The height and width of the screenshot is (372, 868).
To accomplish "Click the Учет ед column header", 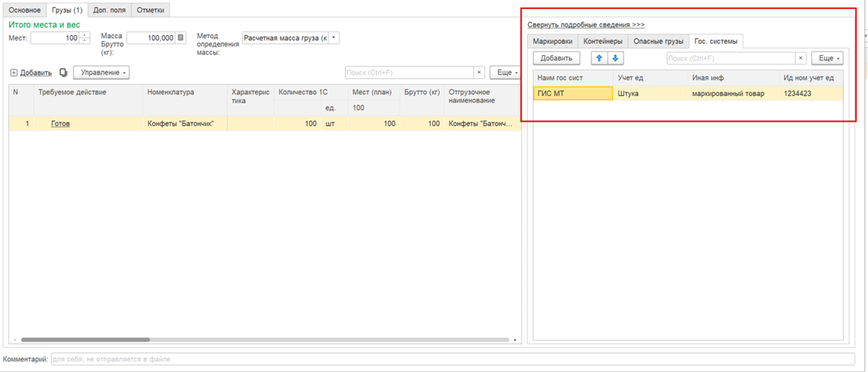I will pyautogui.click(x=651, y=78).
